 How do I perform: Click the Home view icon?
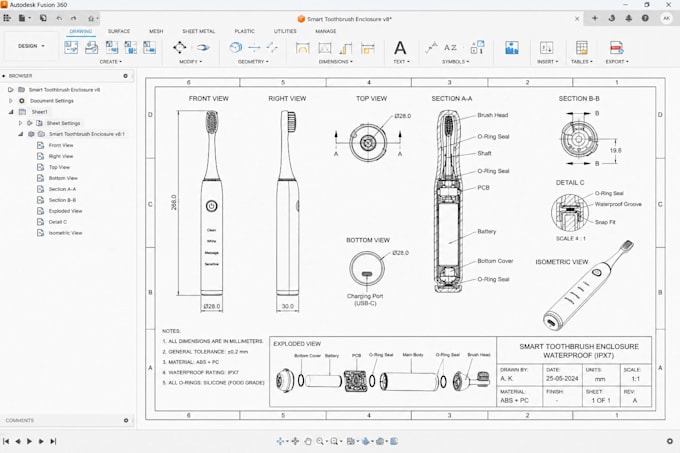pyautogui.click(x=91, y=19)
